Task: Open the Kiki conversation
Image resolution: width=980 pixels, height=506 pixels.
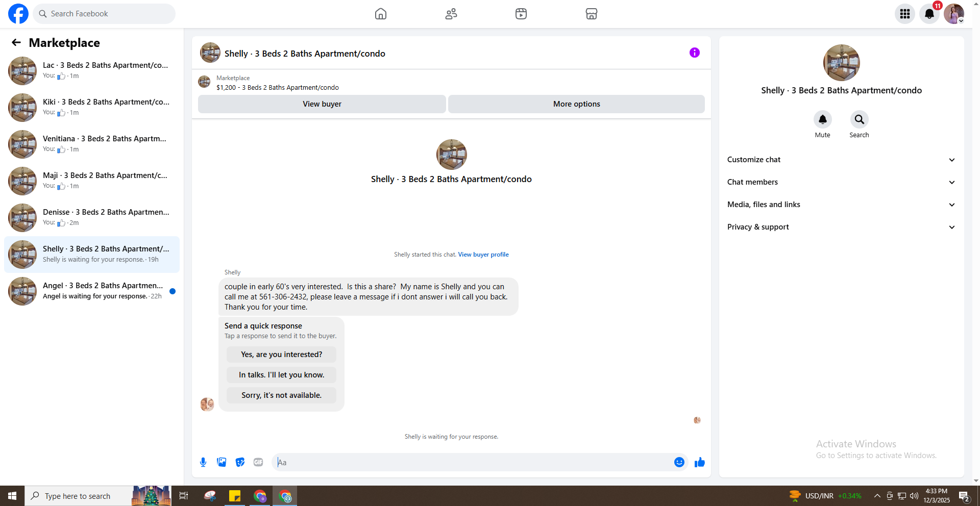Action: (x=92, y=108)
